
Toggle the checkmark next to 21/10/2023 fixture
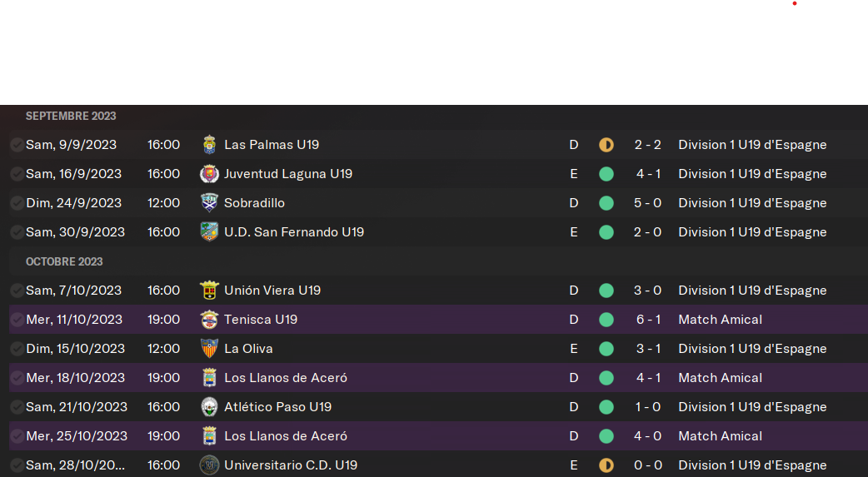click(17, 407)
